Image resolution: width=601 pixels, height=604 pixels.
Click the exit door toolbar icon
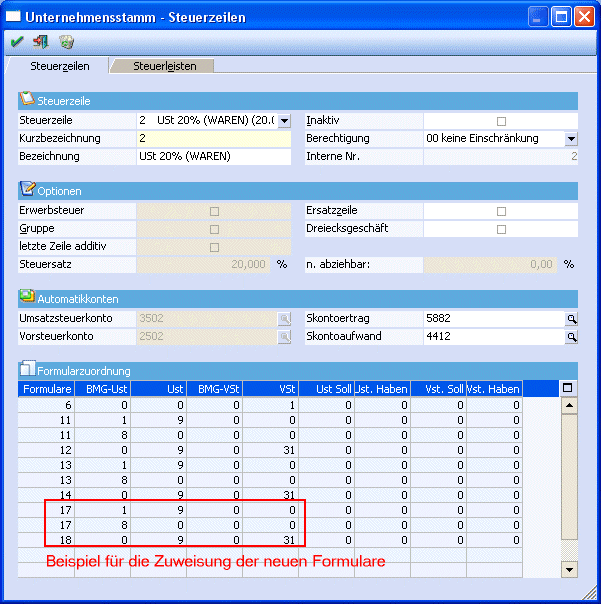pos(41,42)
